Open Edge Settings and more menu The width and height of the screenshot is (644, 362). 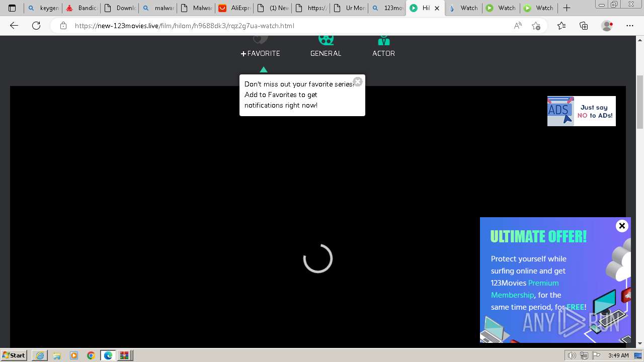click(x=630, y=26)
